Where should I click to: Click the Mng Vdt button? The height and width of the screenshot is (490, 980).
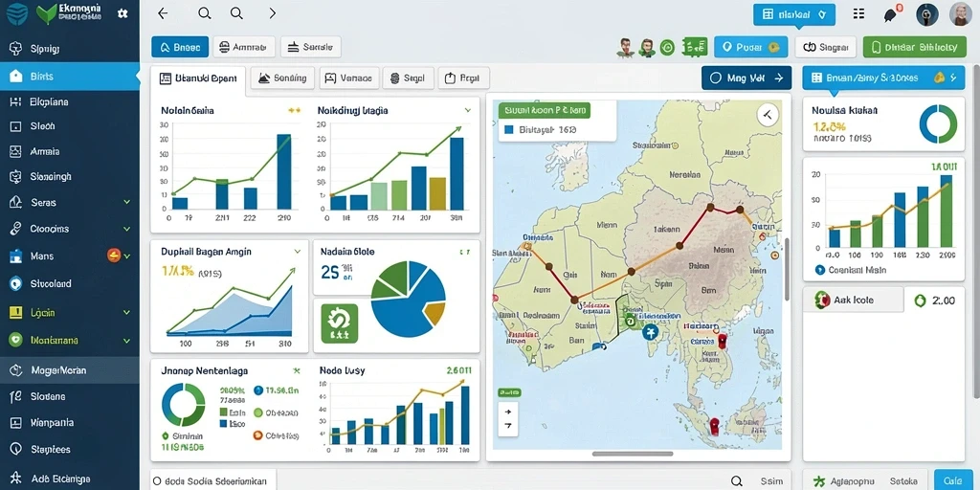pyautogui.click(x=746, y=78)
